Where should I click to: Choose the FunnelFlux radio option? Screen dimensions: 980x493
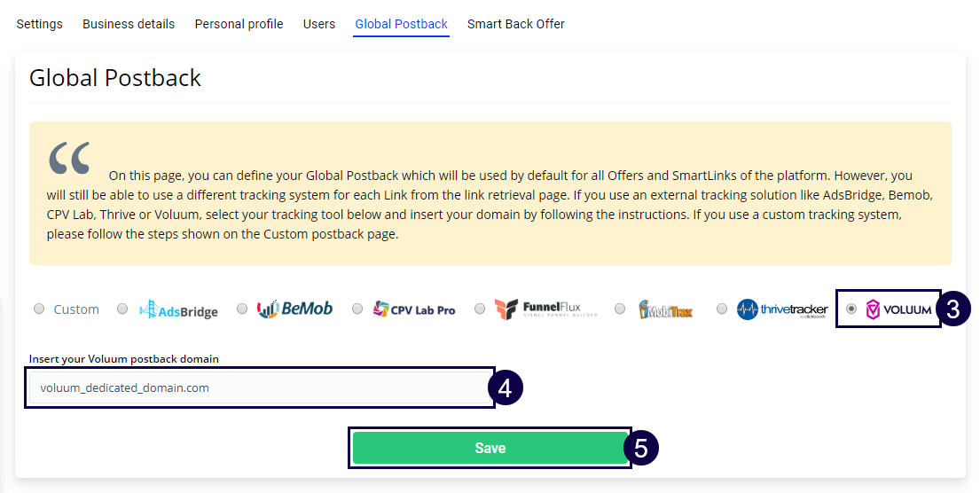[x=480, y=309]
